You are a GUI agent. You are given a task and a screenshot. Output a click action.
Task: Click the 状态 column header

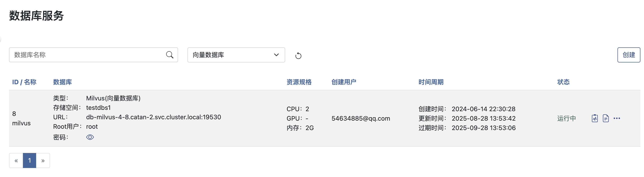click(563, 82)
